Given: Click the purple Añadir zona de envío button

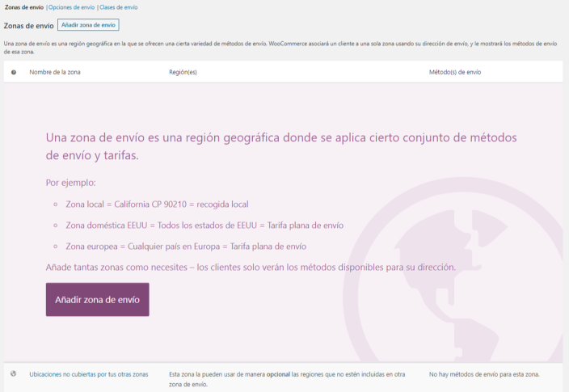Looking at the screenshot, I should (97, 299).
